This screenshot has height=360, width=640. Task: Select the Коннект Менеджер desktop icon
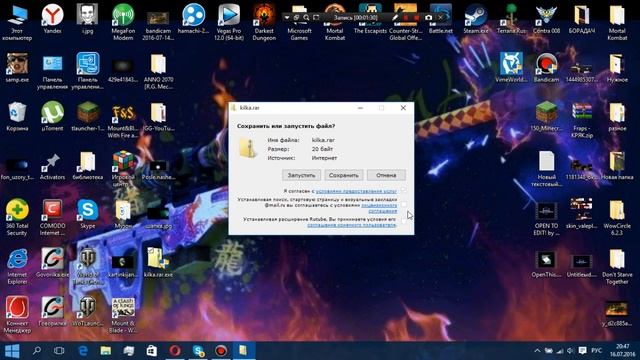pos(17,315)
